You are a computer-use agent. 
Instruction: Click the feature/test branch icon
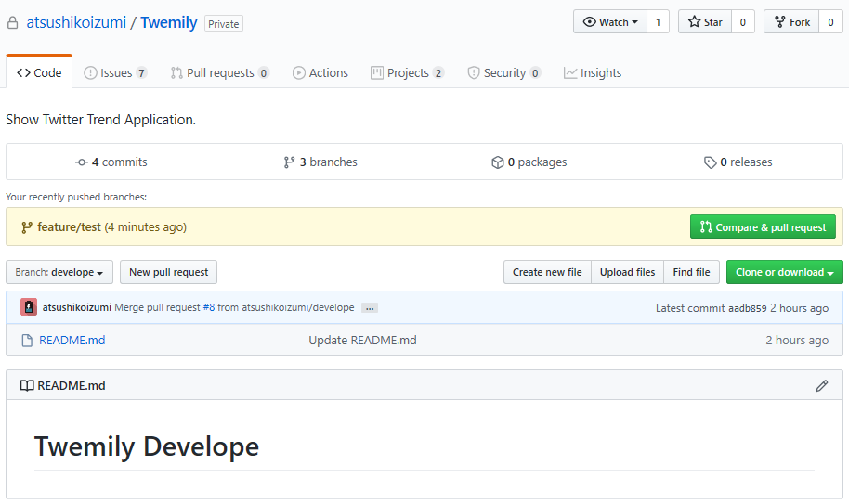click(x=27, y=227)
